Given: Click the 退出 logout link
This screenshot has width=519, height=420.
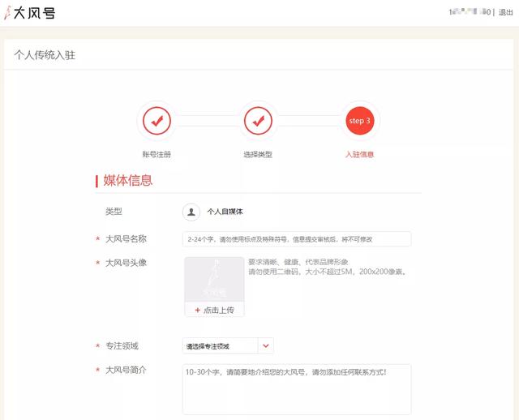Looking at the screenshot, I should click(507, 13).
